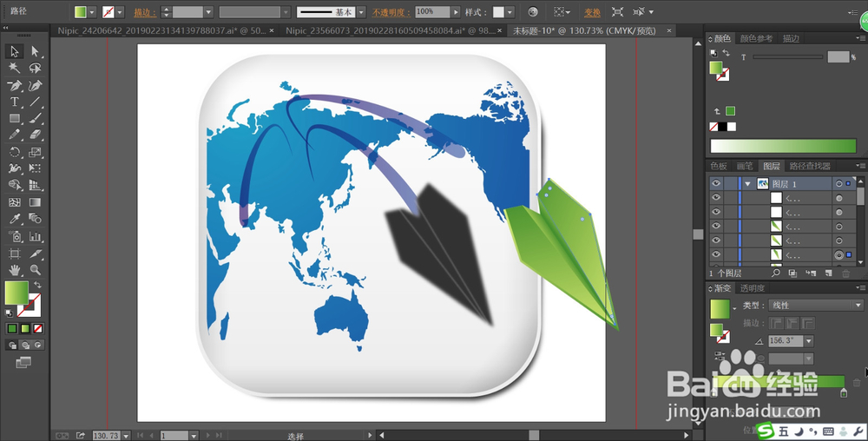Choose the Lasso tool

coord(35,68)
